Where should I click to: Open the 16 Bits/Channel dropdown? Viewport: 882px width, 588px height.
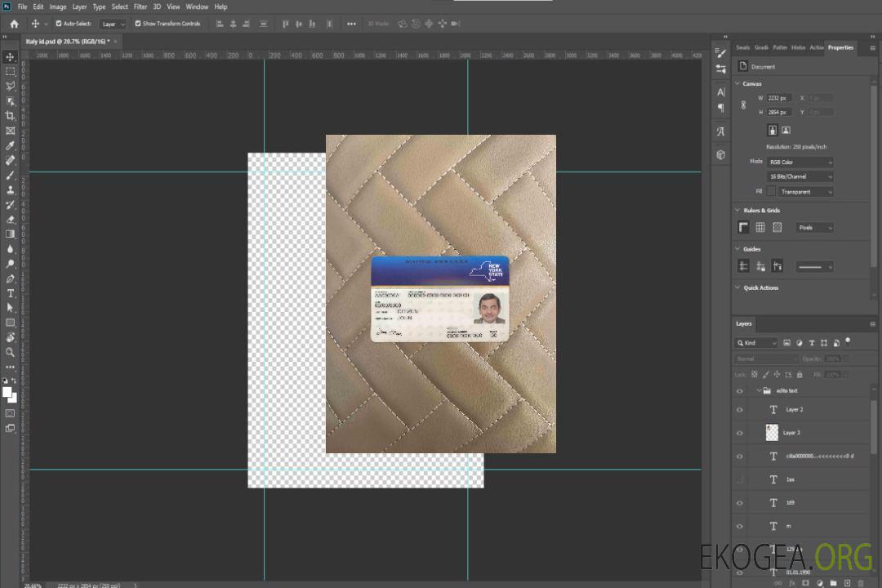[800, 176]
